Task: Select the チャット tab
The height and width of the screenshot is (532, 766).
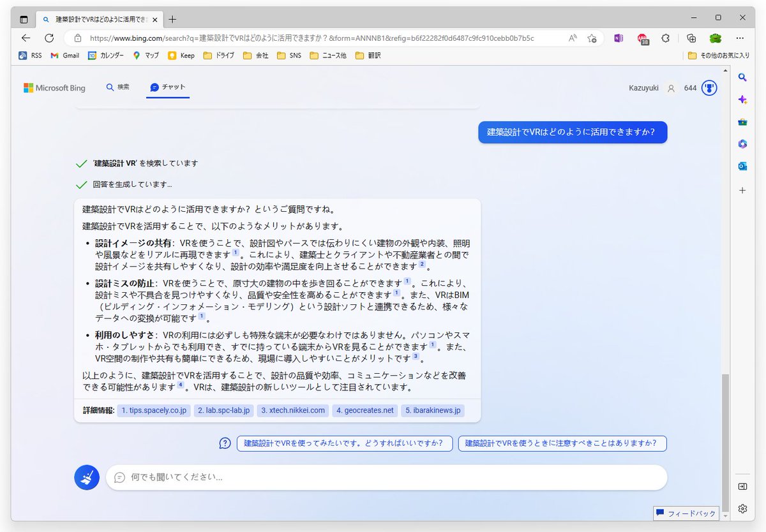Action: tap(168, 87)
